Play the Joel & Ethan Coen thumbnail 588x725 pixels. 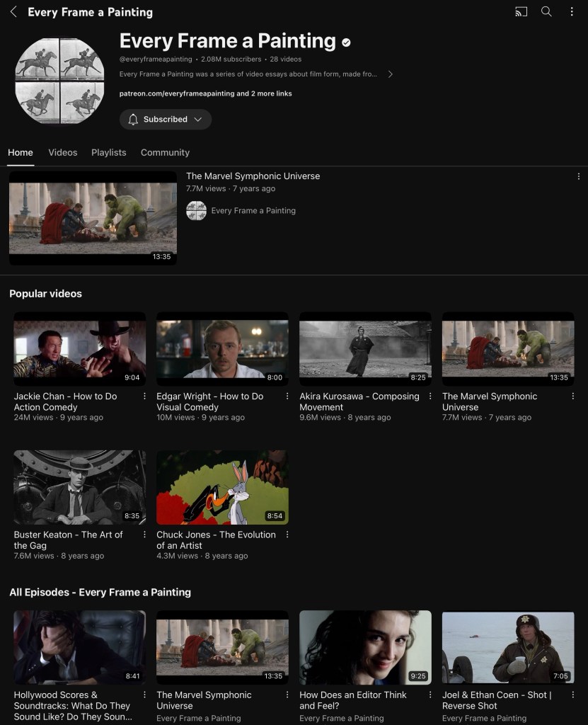pos(508,647)
